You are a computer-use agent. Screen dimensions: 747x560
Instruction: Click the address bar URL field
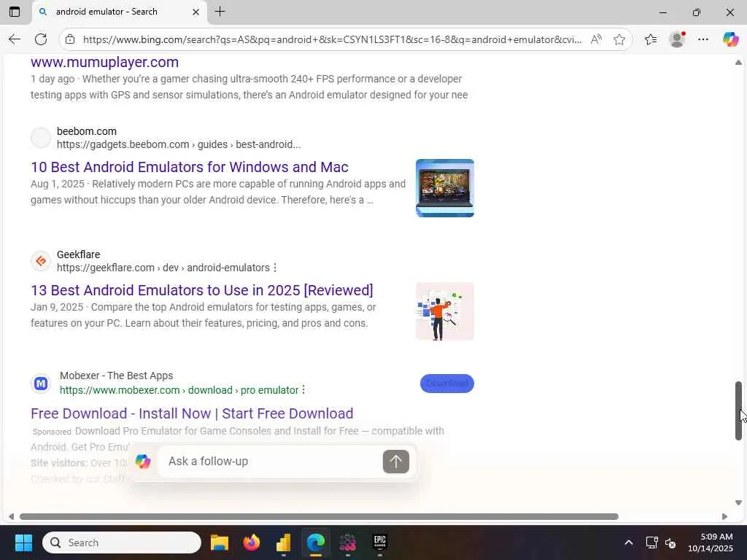(332, 39)
